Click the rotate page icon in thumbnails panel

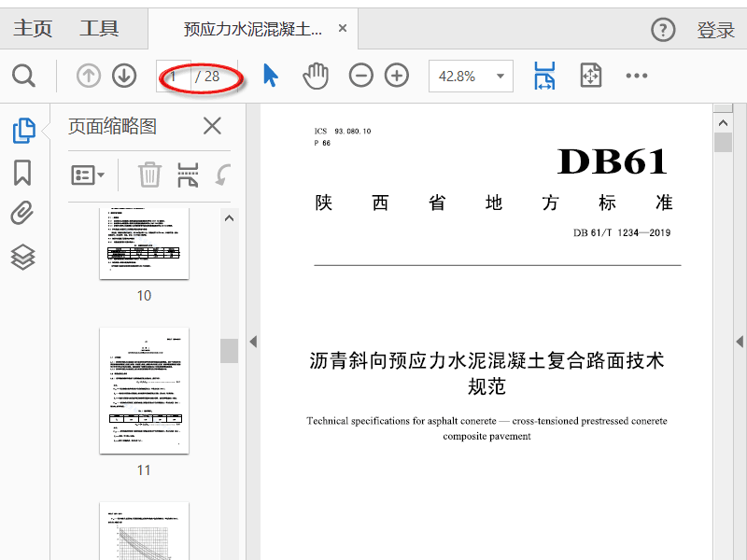coord(223,175)
